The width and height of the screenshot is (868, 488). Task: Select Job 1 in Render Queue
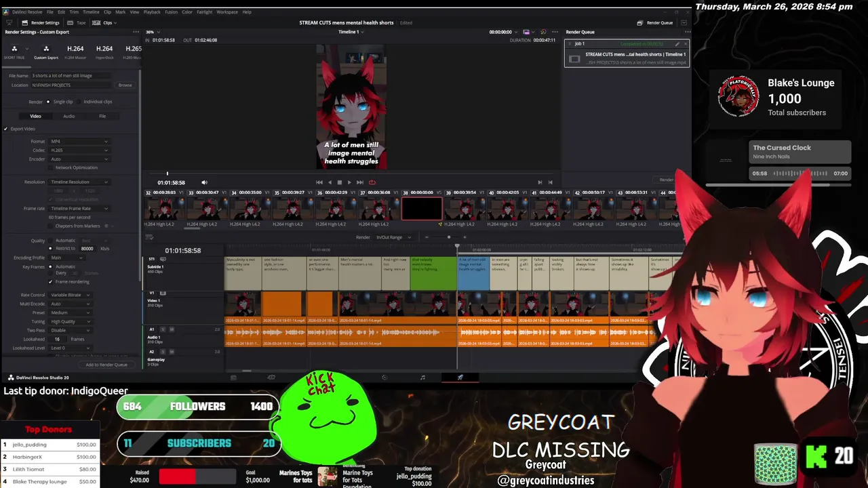(x=627, y=54)
